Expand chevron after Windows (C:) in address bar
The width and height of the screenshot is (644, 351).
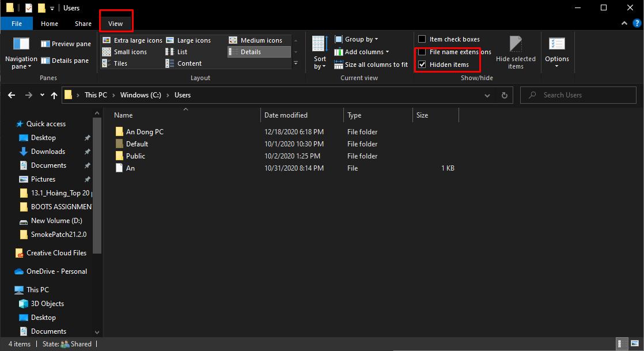pos(168,95)
